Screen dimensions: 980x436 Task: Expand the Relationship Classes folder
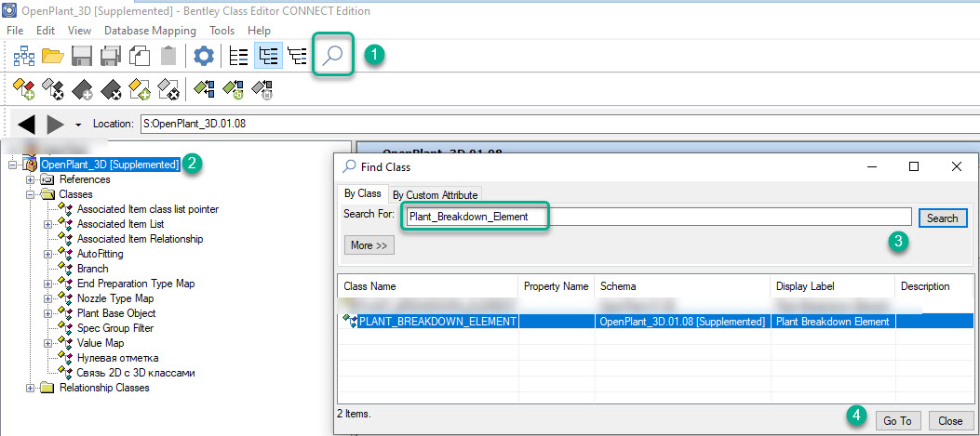coord(30,389)
